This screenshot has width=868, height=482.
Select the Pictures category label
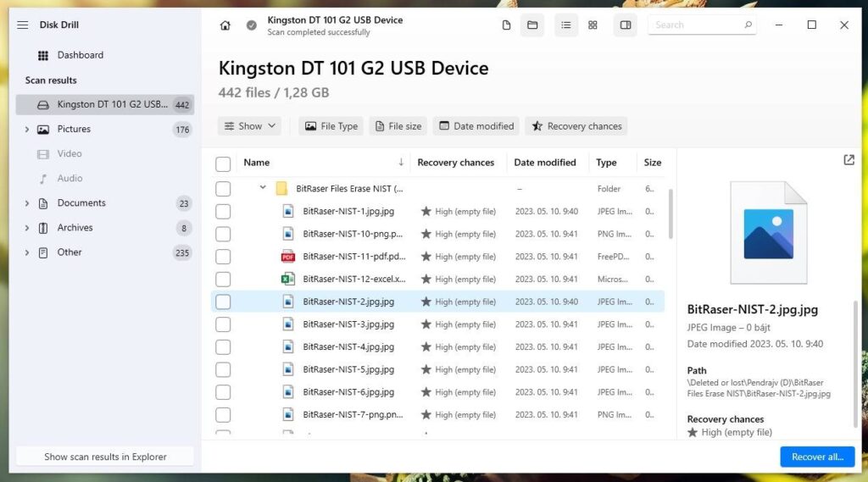tap(74, 129)
